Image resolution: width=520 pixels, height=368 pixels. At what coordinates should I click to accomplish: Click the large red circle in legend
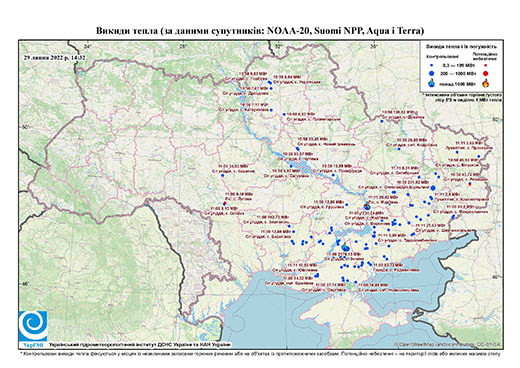coord(485,73)
